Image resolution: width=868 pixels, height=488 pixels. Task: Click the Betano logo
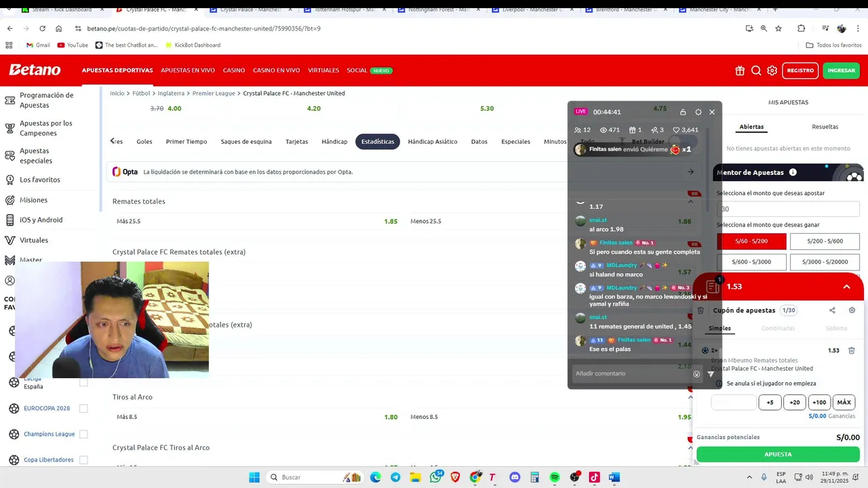point(35,70)
